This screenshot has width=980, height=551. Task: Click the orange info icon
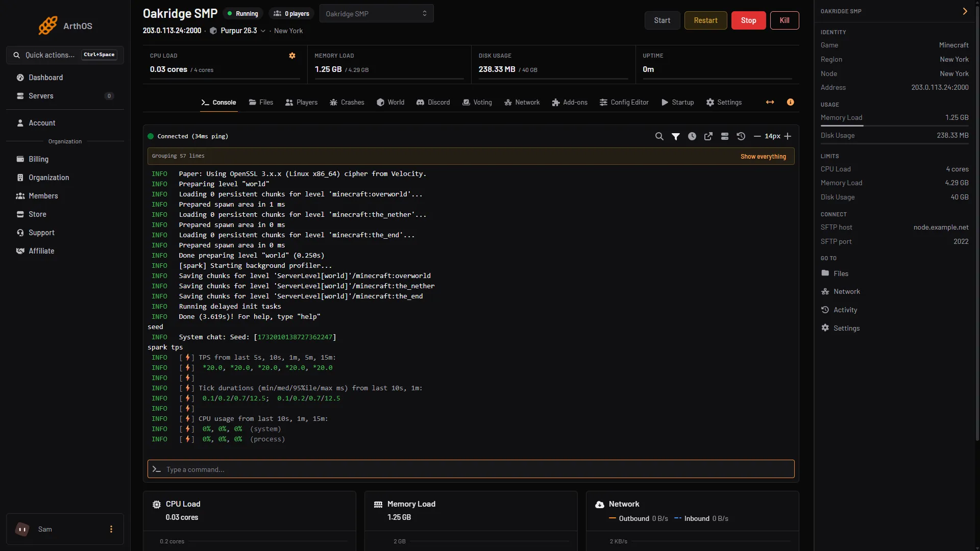click(791, 102)
